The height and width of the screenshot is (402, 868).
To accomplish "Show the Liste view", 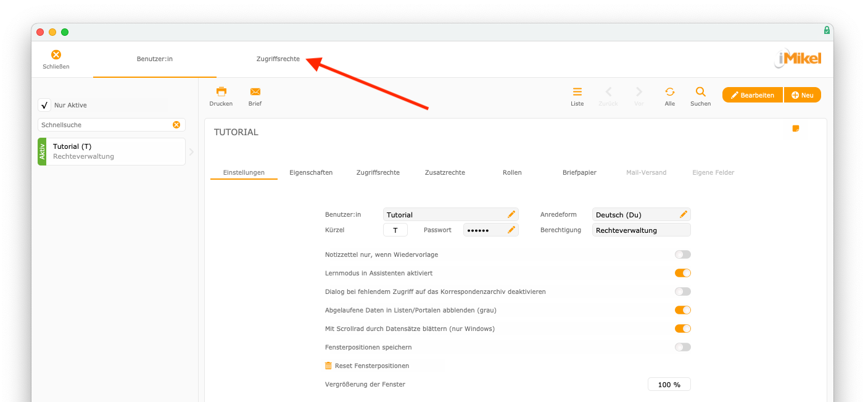I will (577, 91).
